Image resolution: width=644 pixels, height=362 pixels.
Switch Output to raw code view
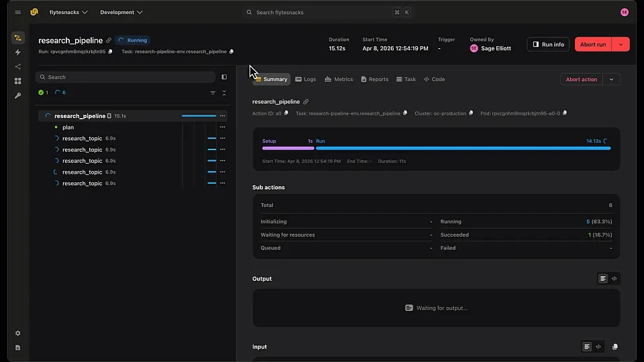pyautogui.click(x=614, y=279)
